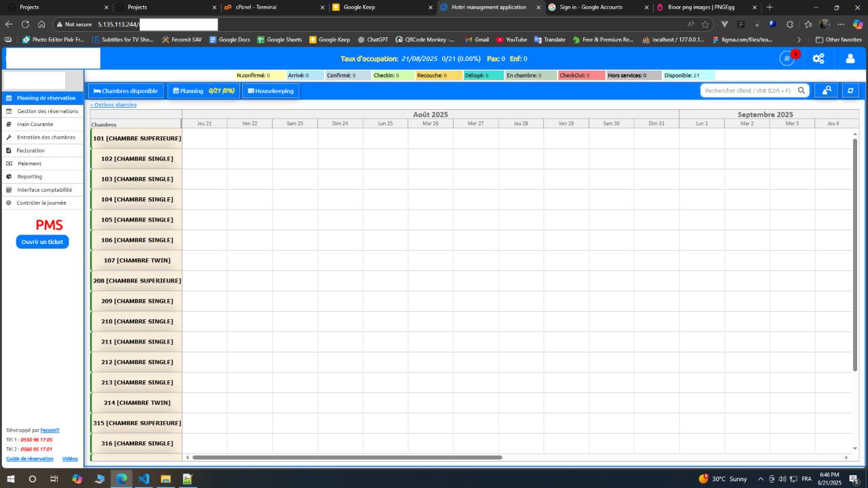Open the notifications bell with red badge
This screenshot has width=868, height=488.
tap(787, 58)
